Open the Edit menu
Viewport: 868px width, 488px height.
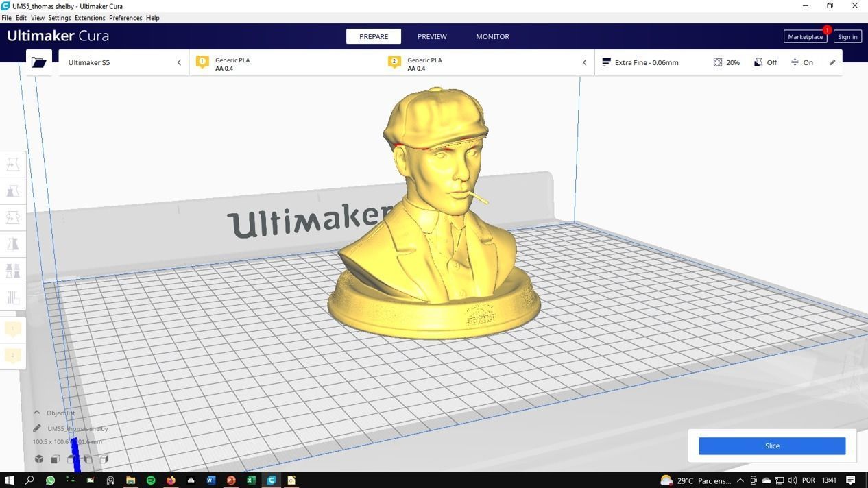click(x=21, y=18)
